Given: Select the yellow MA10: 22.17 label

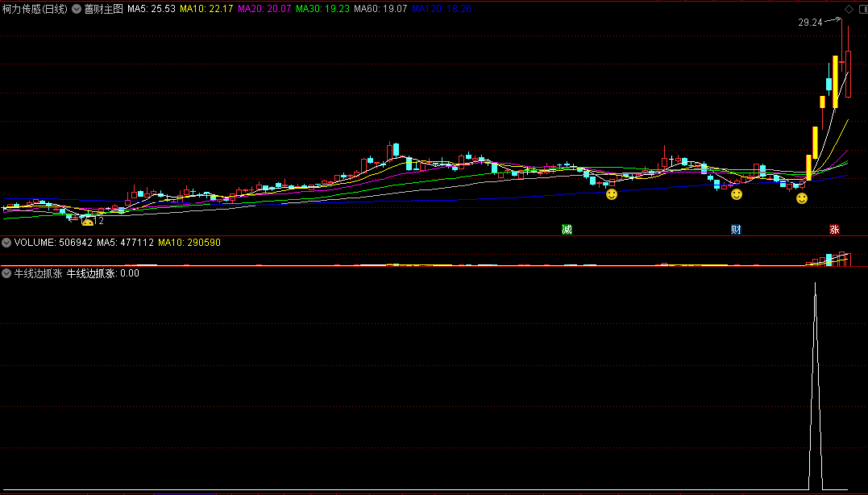Looking at the screenshot, I should pyautogui.click(x=206, y=9).
